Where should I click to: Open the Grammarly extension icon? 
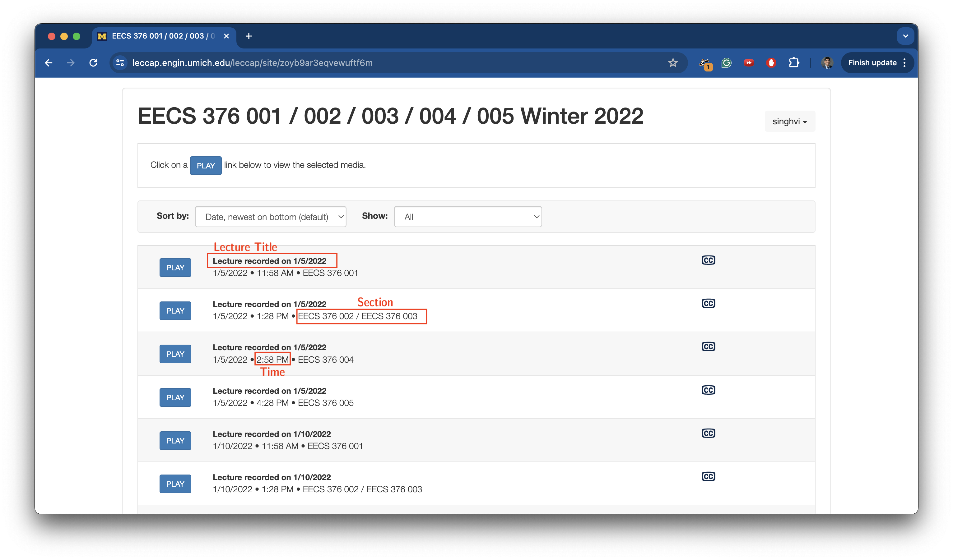click(726, 63)
